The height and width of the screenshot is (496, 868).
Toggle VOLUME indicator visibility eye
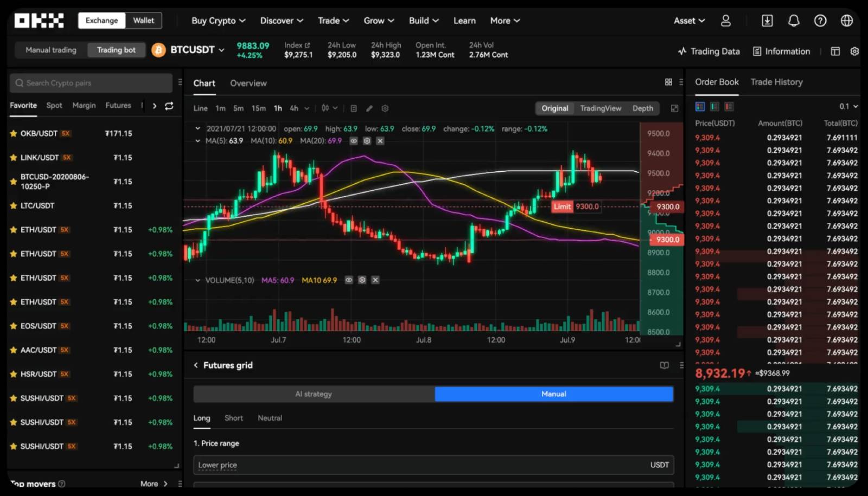tap(349, 280)
